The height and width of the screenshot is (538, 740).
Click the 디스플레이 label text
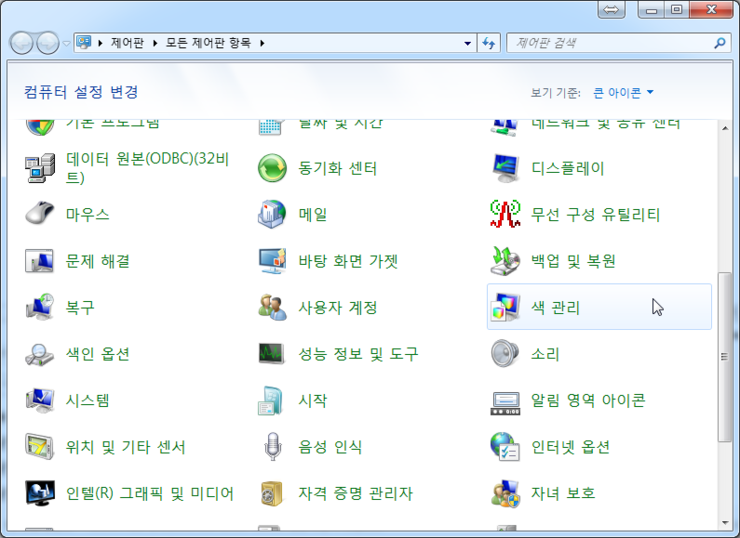(x=568, y=168)
